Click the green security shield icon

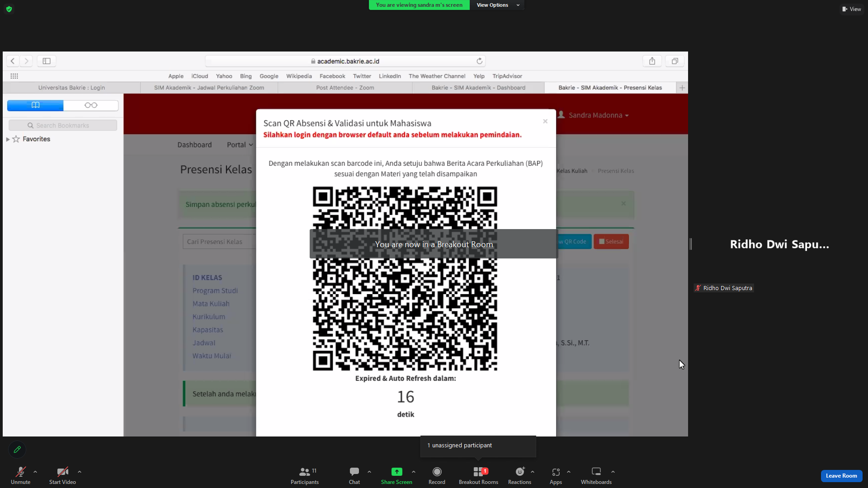pos(9,9)
